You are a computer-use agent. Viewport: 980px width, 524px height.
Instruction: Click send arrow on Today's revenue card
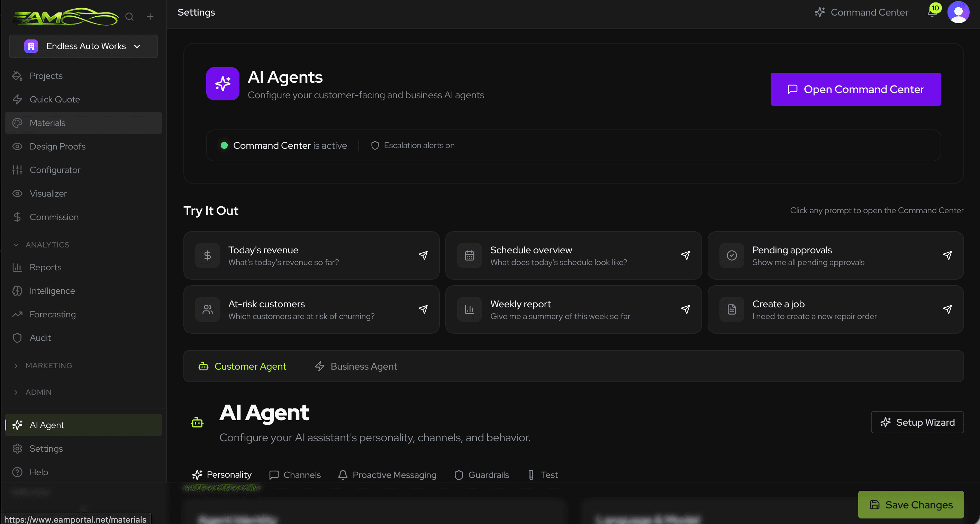pyautogui.click(x=423, y=255)
